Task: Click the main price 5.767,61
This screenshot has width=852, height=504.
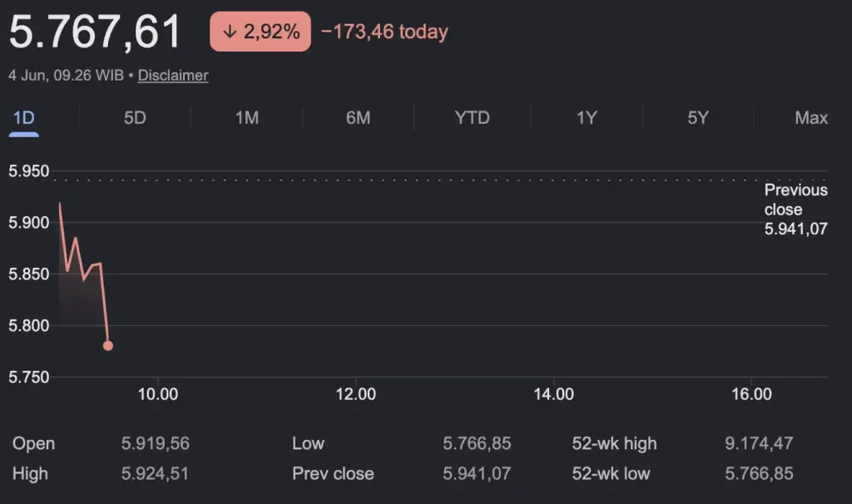Action: [95, 32]
